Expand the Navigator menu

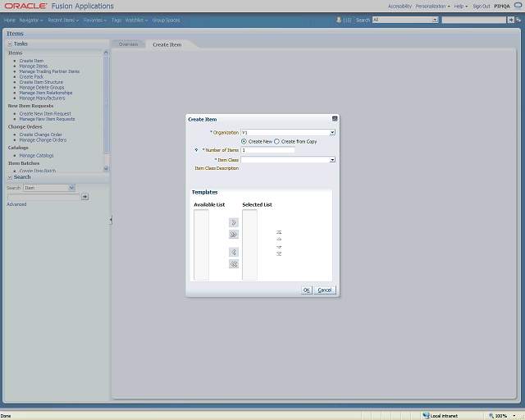coord(31,20)
